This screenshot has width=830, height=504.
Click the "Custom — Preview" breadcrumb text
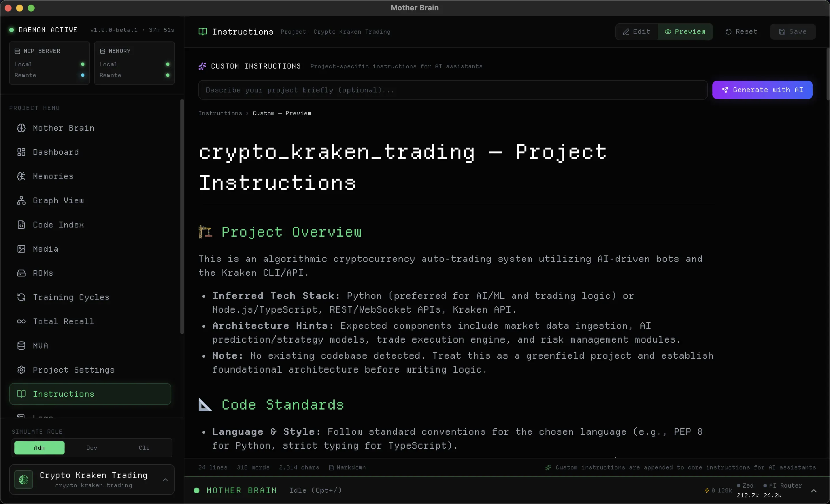coord(282,113)
